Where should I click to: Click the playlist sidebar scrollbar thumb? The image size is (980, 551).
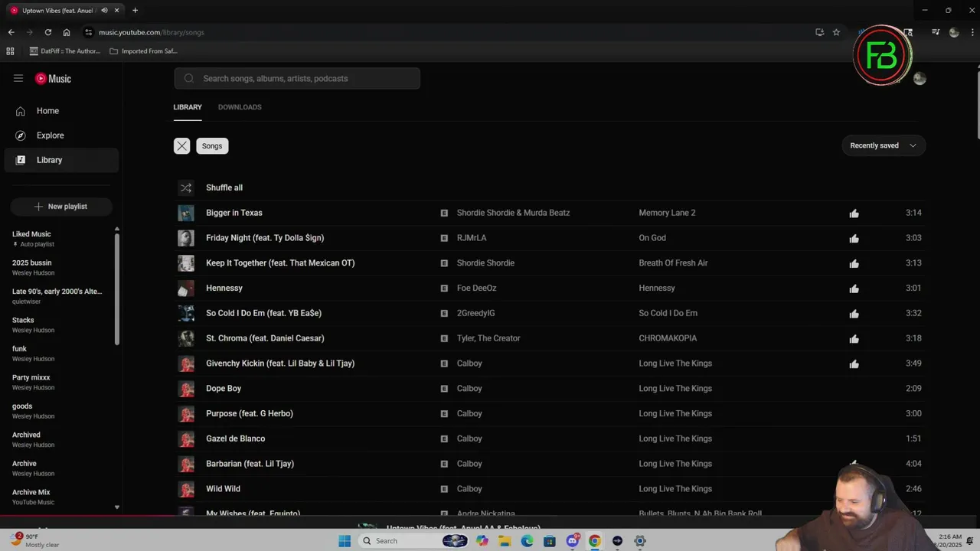[x=117, y=288]
